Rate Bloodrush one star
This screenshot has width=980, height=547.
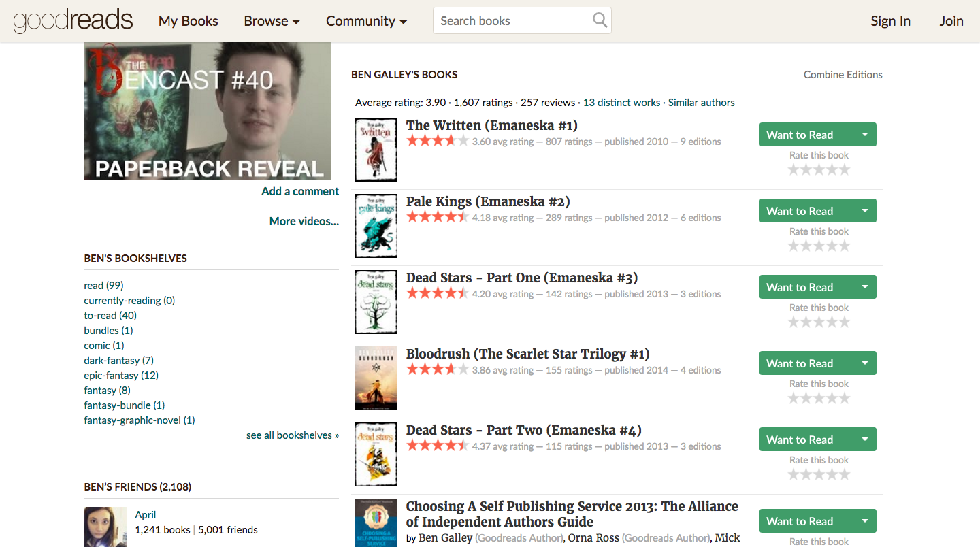(794, 398)
